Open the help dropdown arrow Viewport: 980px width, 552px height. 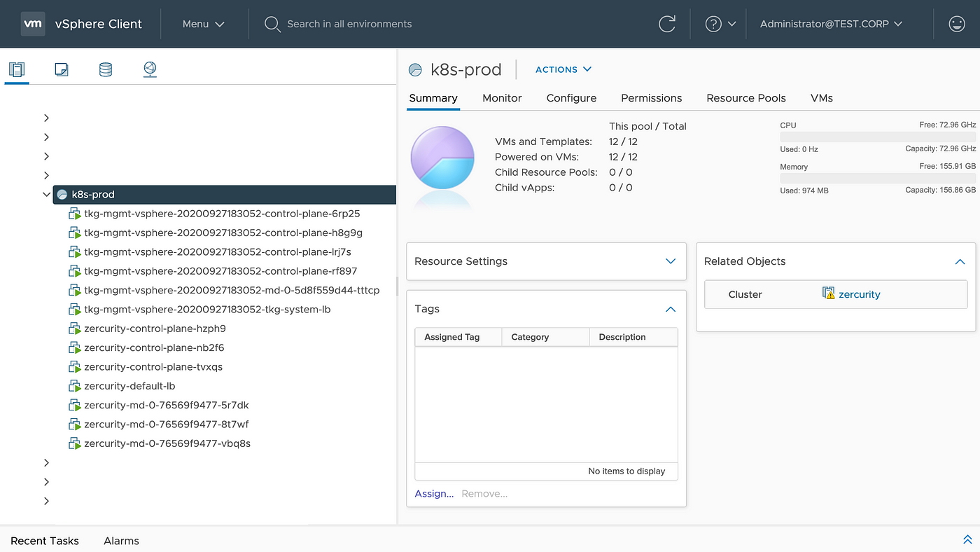pyautogui.click(x=732, y=24)
